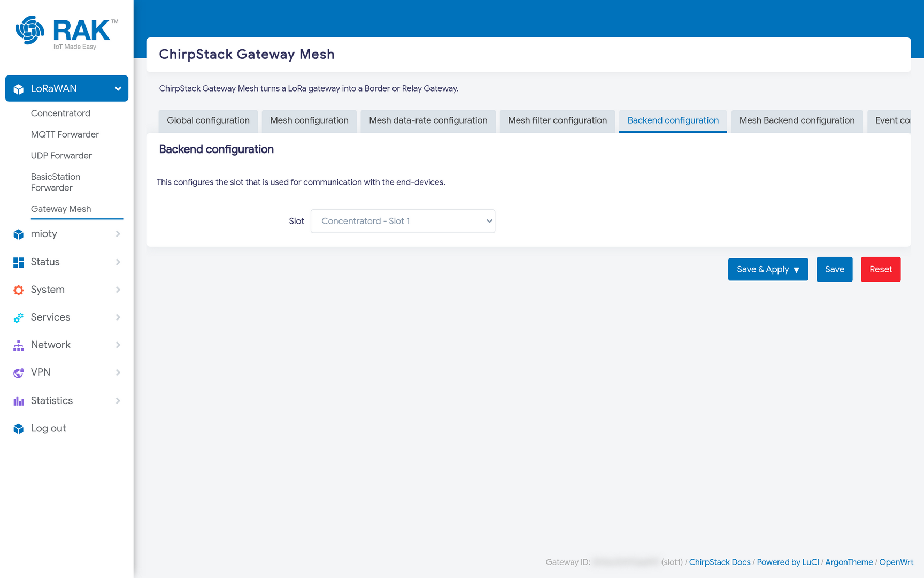Switch to the Event configuration tab

[x=889, y=121]
